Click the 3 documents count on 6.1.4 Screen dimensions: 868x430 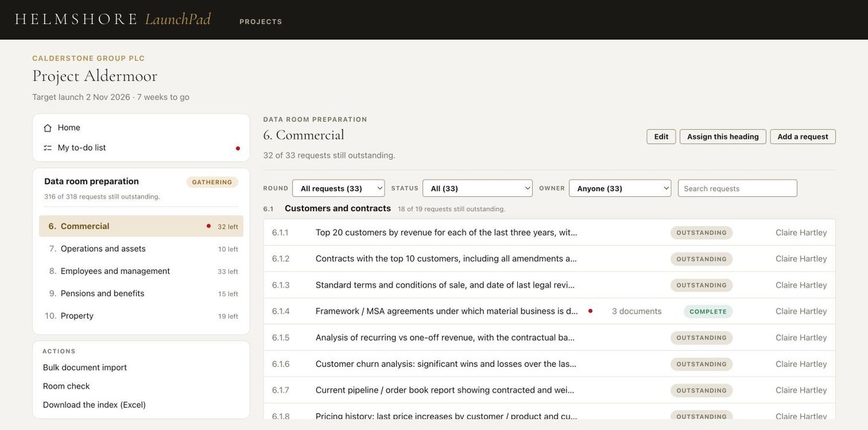pos(637,311)
